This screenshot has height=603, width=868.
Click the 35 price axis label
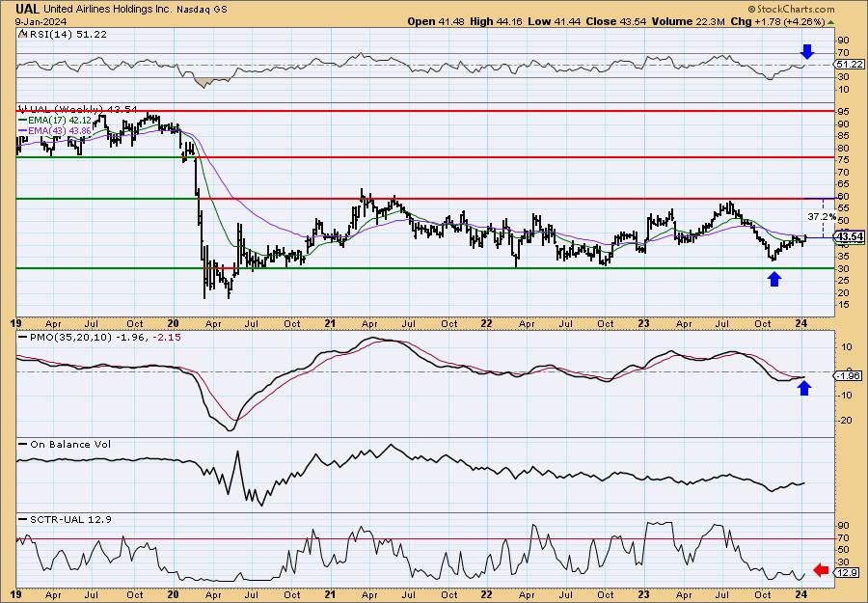click(843, 257)
